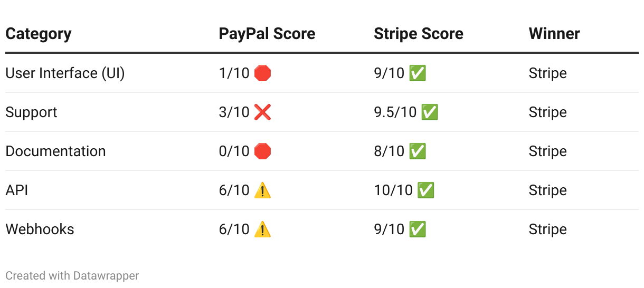Click the green checkmark next to 10/10
Screen dimensions: 644x288
coord(425,190)
